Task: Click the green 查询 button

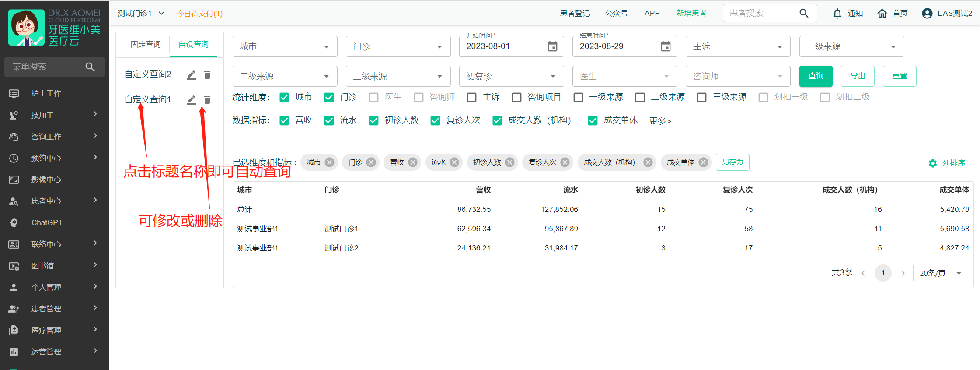Action: (816, 76)
